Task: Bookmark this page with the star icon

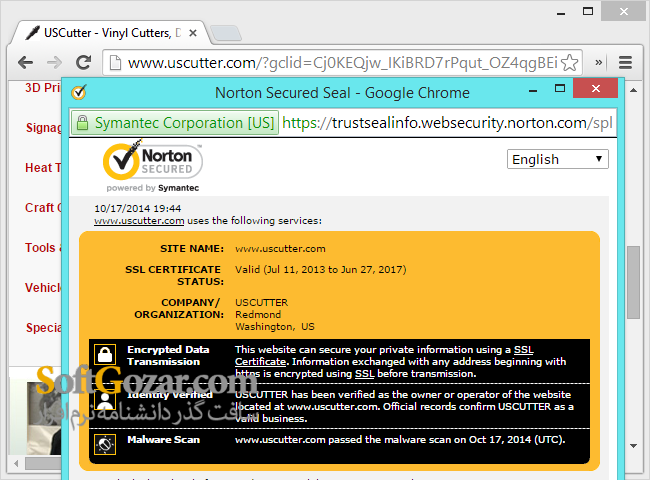Action: point(570,63)
